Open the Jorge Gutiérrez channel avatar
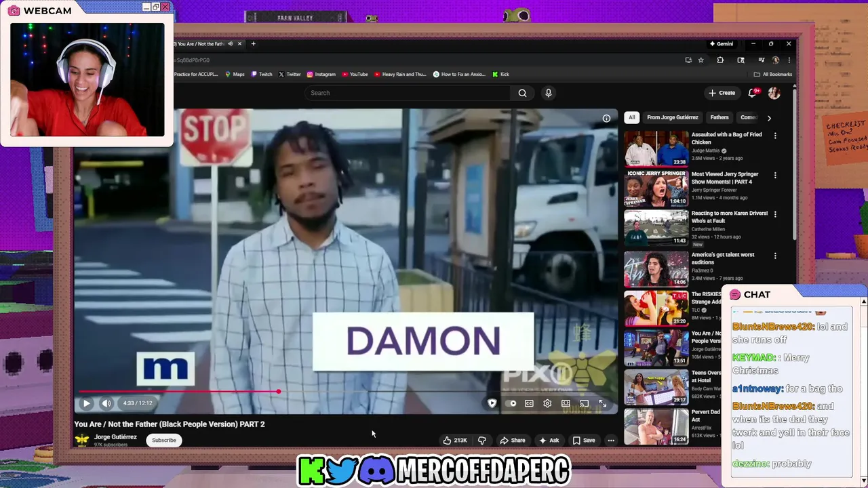868x488 pixels. point(82,440)
